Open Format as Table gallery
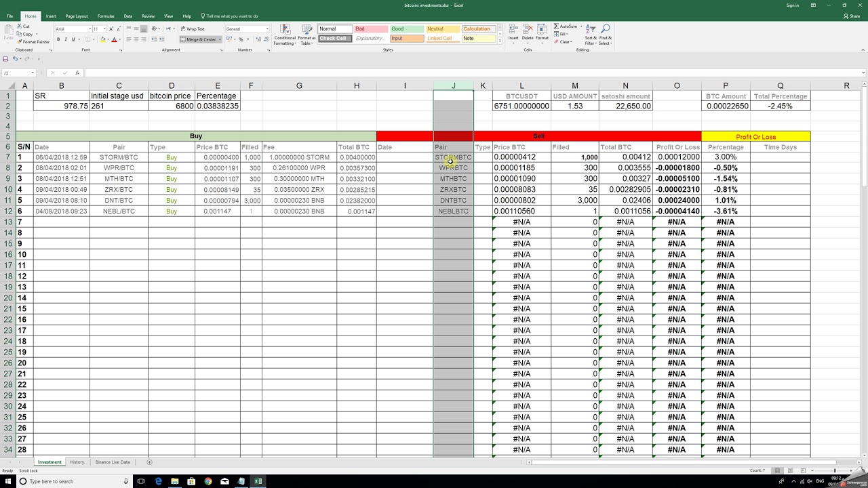The width and height of the screenshot is (868, 488). point(307,35)
